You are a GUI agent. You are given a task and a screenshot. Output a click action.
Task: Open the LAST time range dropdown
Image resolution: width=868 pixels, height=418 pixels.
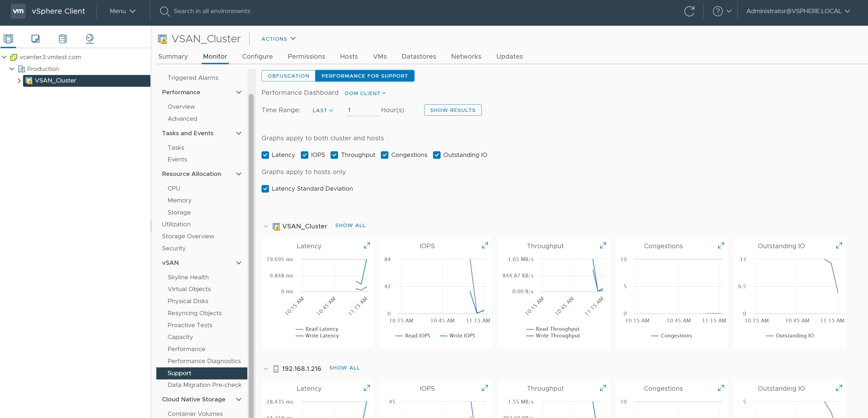coord(323,111)
